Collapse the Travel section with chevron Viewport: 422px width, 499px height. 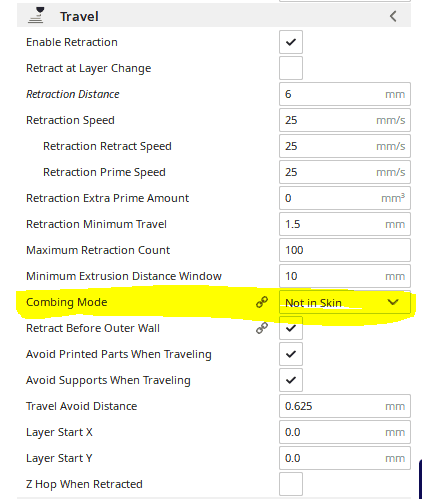(393, 16)
